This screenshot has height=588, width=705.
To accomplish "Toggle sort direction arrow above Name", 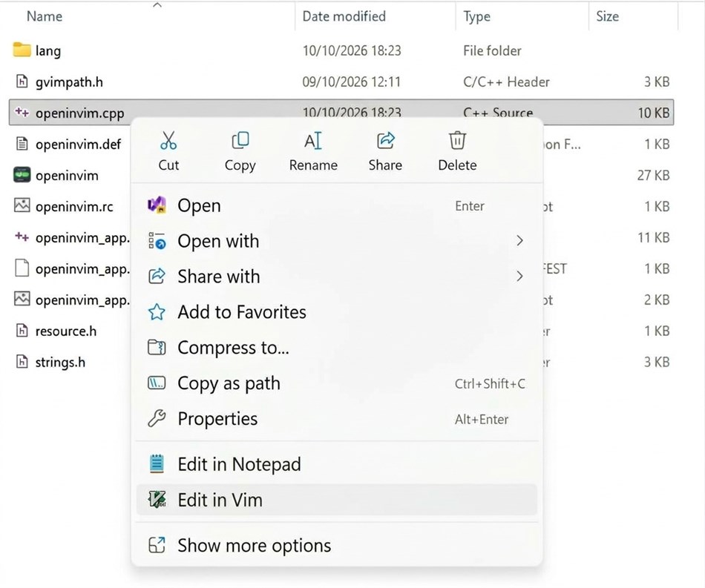I will (157, 5).
